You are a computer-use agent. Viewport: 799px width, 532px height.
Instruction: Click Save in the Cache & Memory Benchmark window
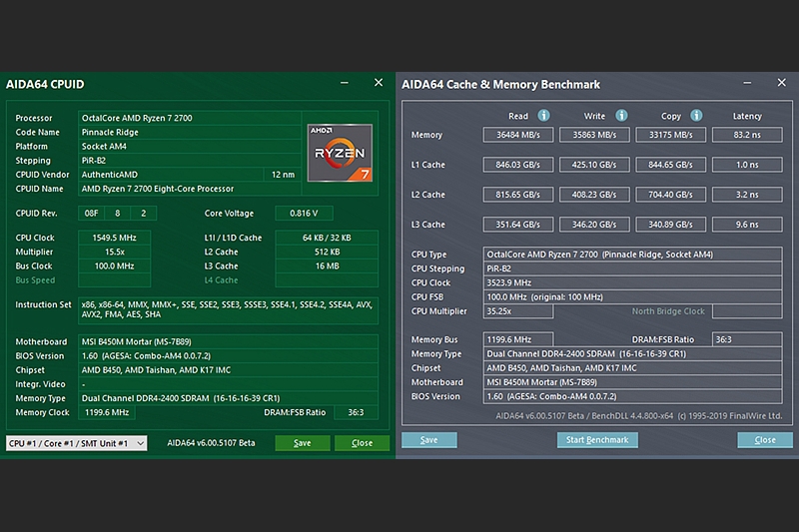429,440
